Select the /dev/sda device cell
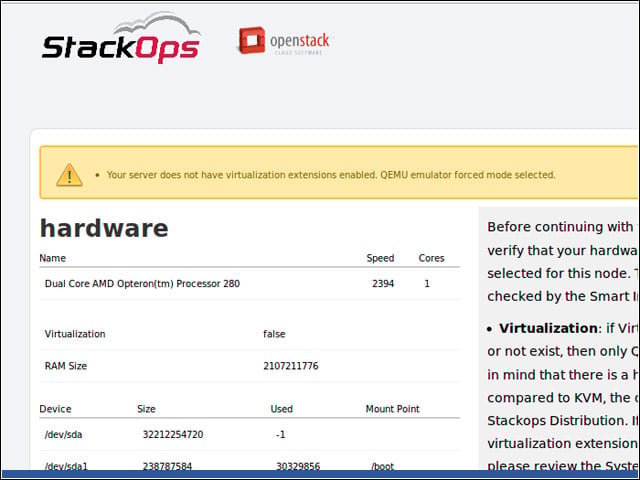The image size is (640, 480). [x=63, y=435]
